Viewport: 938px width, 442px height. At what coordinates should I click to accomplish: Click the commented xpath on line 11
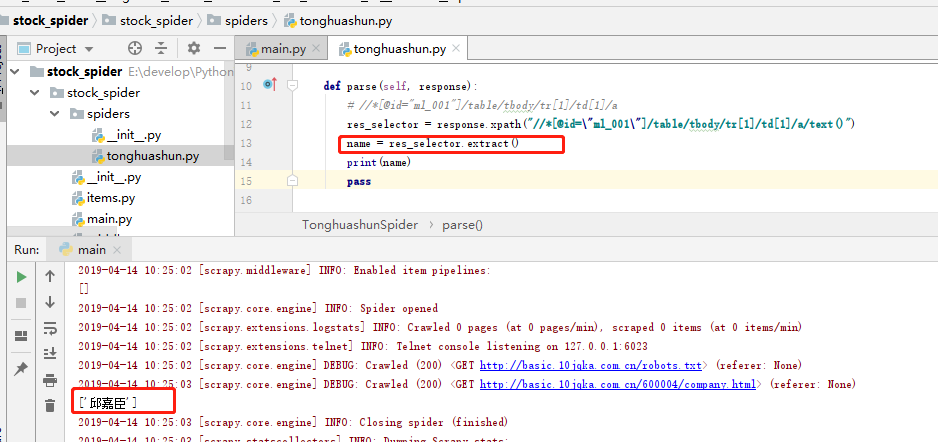(x=482, y=106)
